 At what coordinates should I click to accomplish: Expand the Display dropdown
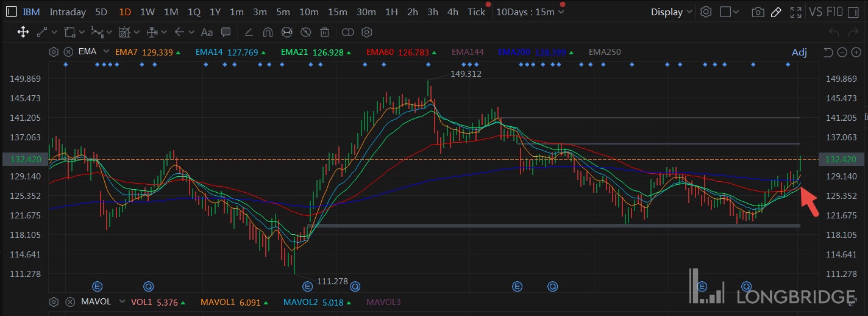tap(671, 12)
